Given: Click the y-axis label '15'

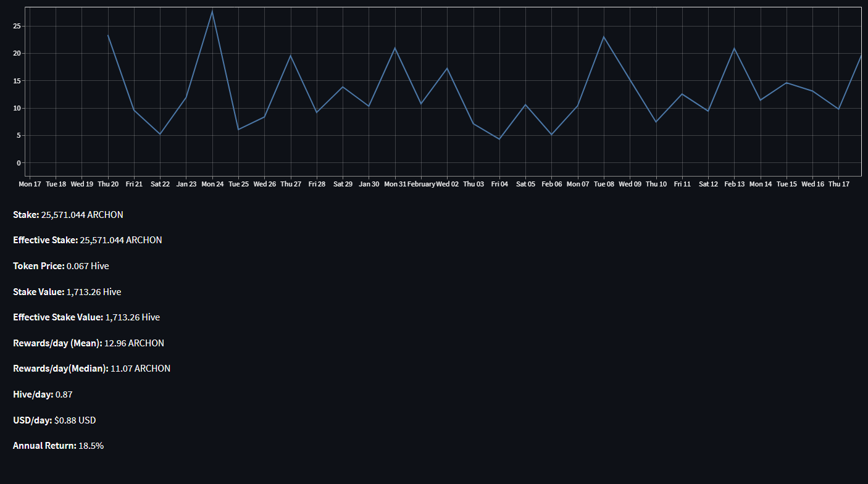Looking at the screenshot, I should (x=17, y=81).
